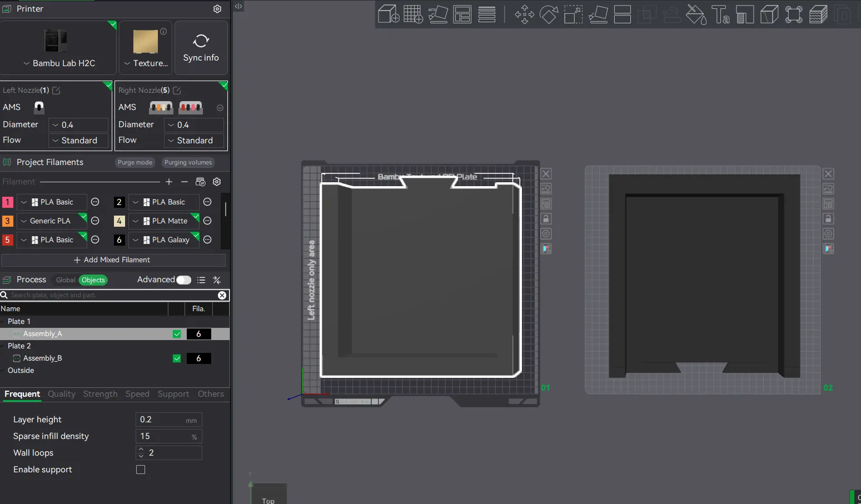Select the Cut tool

[622, 14]
